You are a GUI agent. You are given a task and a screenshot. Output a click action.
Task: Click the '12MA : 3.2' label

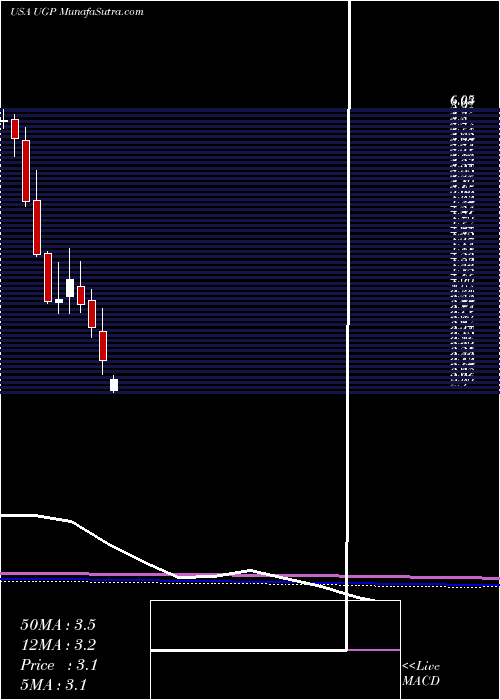(x=58, y=645)
